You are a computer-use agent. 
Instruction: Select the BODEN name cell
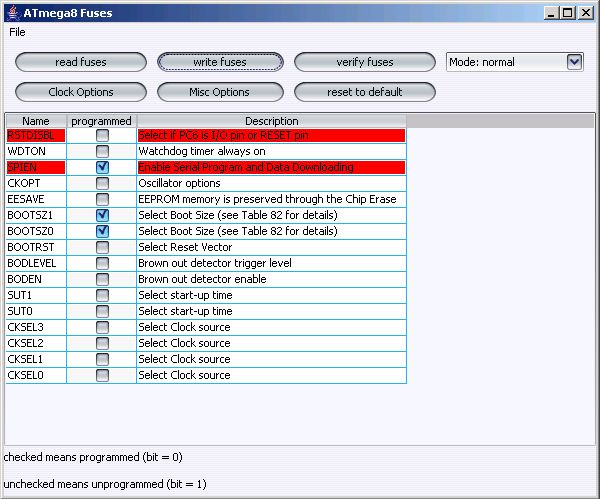point(36,279)
